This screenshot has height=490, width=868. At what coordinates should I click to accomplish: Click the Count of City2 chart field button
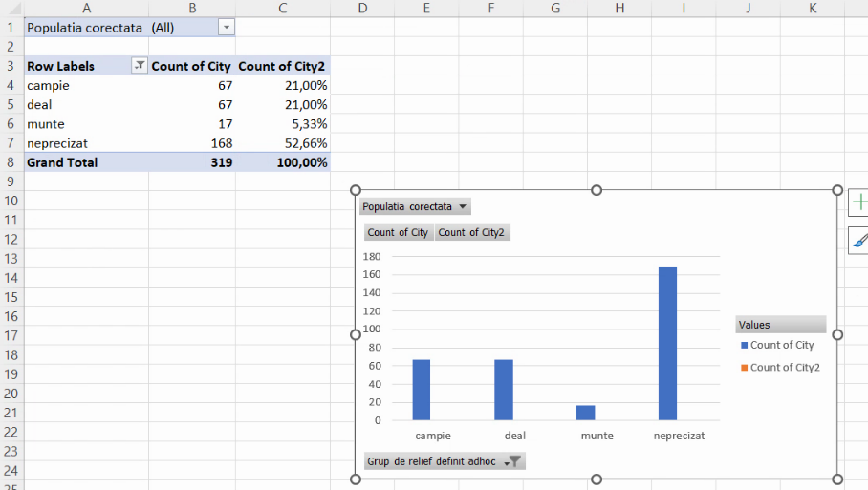(x=471, y=232)
